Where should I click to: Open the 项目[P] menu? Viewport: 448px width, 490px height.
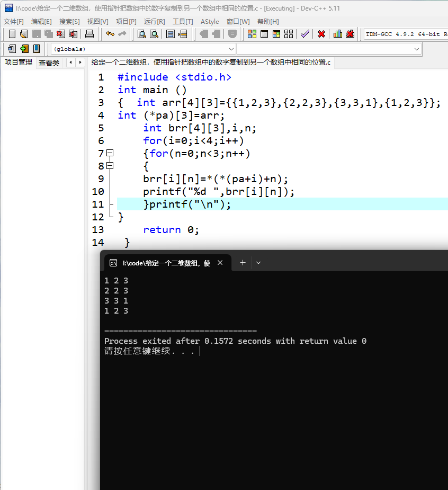click(x=126, y=22)
